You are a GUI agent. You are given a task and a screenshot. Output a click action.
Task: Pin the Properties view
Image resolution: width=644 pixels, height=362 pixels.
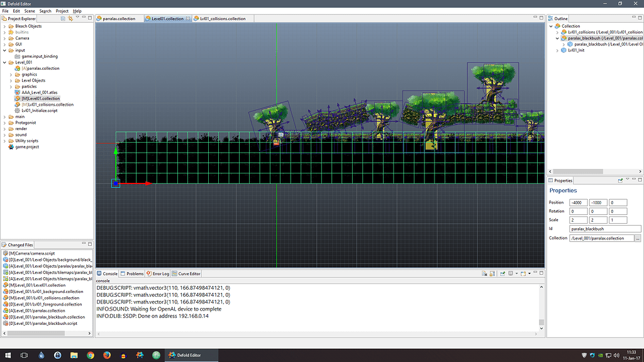[621, 180]
